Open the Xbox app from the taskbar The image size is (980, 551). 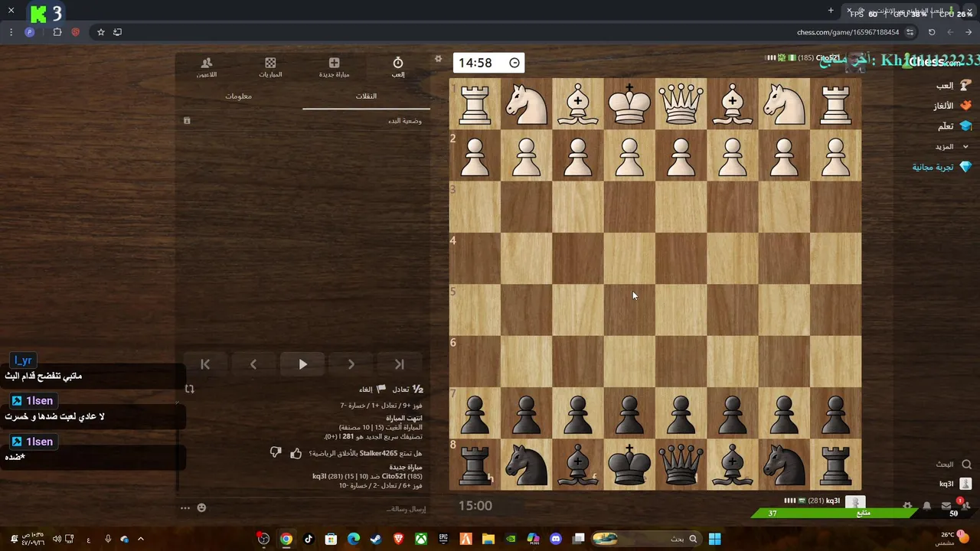(421, 539)
